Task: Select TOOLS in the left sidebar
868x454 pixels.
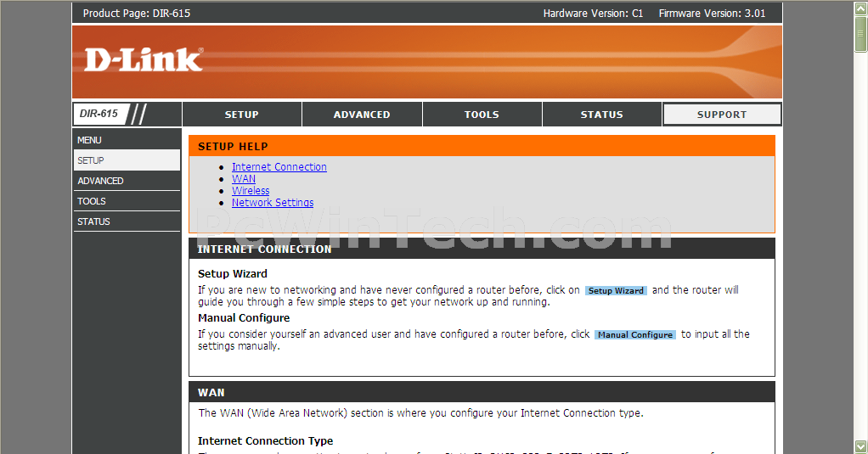Action: pyautogui.click(x=127, y=201)
